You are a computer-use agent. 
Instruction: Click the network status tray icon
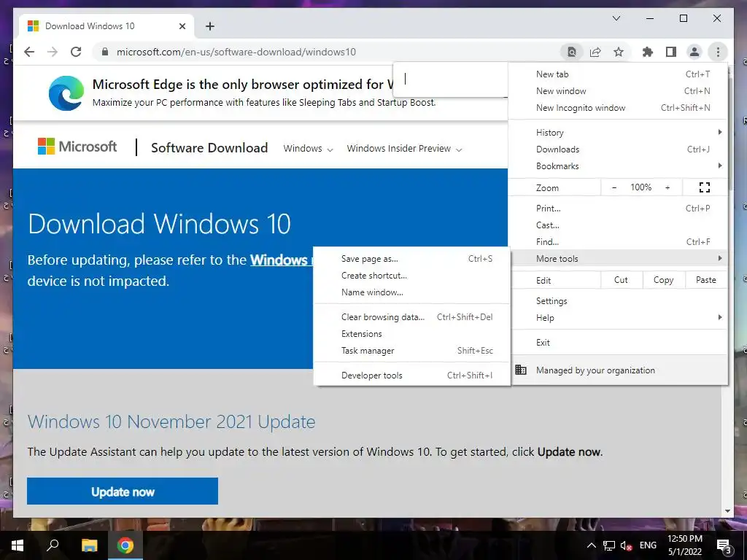(x=609, y=545)
